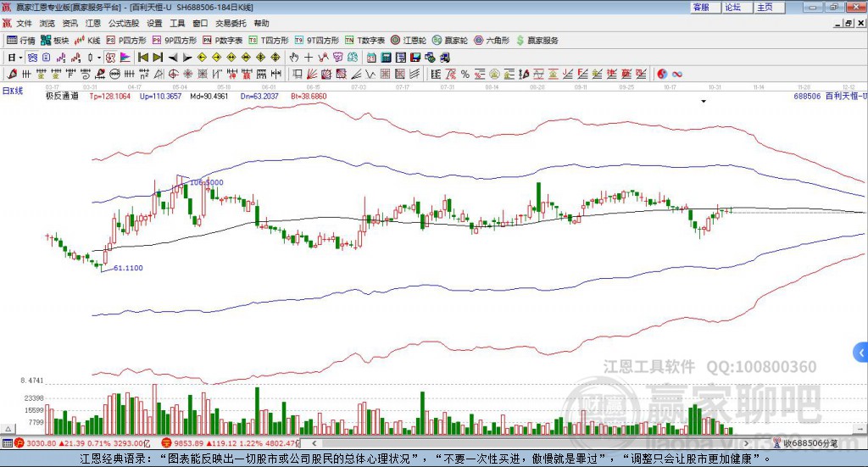Click the floppy disk save icon

415,58
